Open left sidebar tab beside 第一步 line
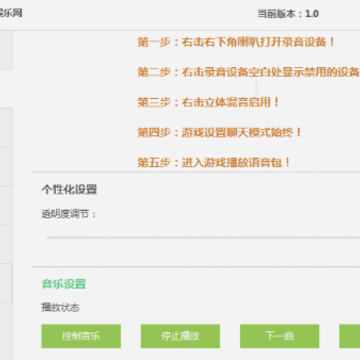The height and width of the screenshot is (360, 360). click(x=6, y=50)
